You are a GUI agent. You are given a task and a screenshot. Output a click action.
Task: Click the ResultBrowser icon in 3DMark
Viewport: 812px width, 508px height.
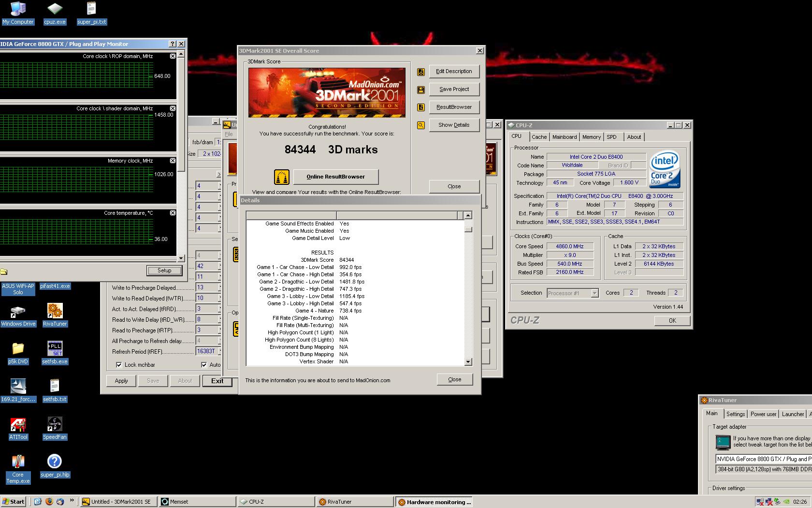click(421, 107)
